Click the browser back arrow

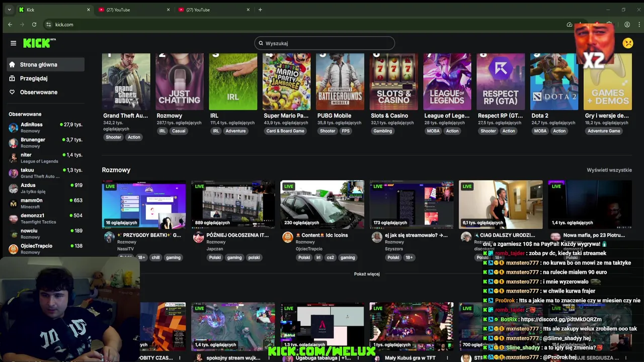point(10,24)
